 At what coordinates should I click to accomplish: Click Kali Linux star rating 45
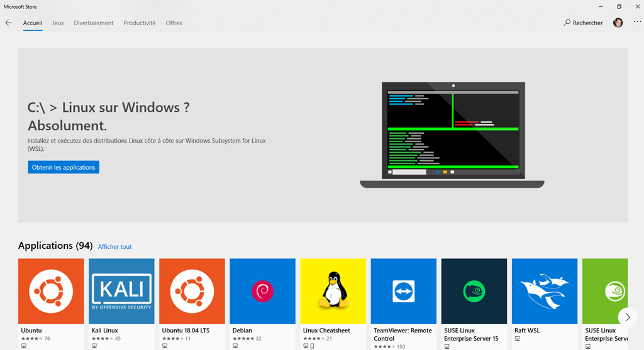coord(106,339)
